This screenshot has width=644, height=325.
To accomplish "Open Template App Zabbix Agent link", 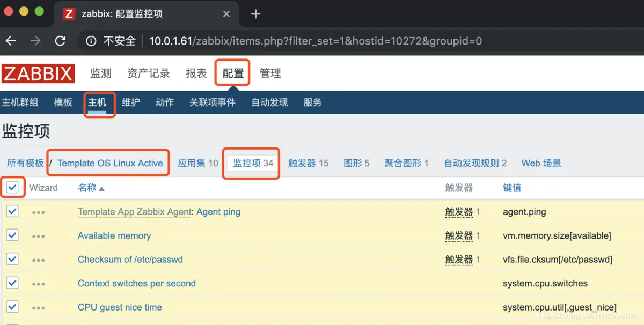I will point(135,212).
